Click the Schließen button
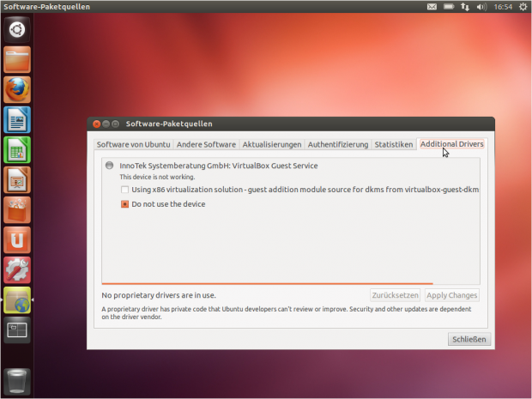532x399 pixels. (x=469, y=339)
